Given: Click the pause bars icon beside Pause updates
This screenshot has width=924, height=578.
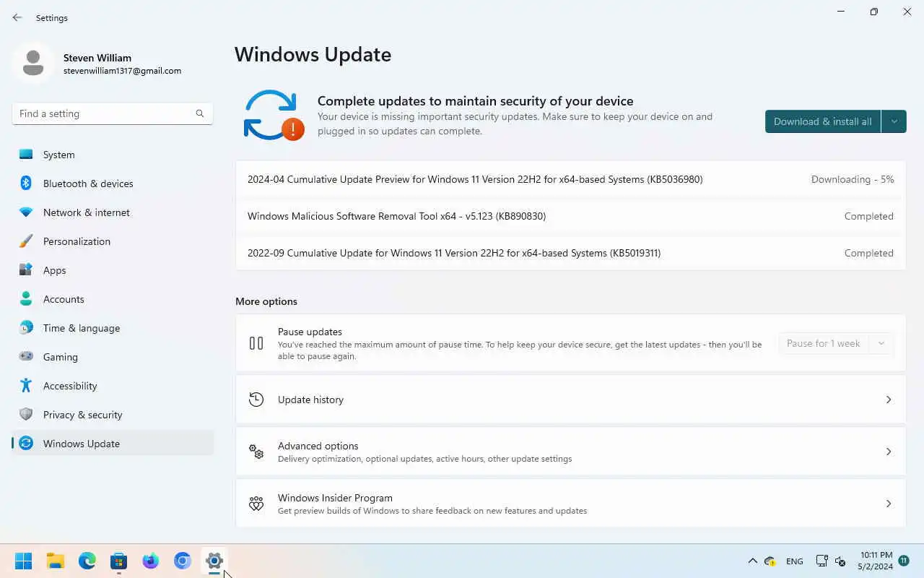Looking at the screenshot, I should [x=256, y=343].
